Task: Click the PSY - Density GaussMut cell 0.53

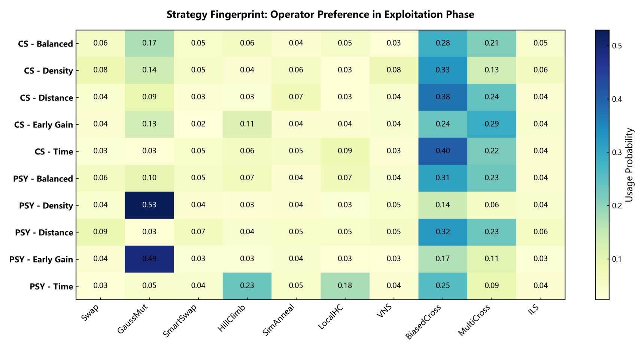Action: coord(149,205)
